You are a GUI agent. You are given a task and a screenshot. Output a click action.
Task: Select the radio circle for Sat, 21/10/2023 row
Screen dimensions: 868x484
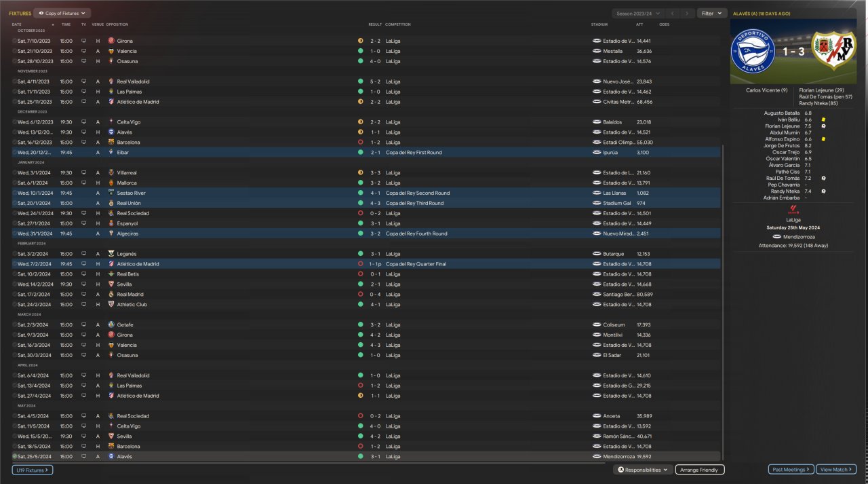point(14,51)
